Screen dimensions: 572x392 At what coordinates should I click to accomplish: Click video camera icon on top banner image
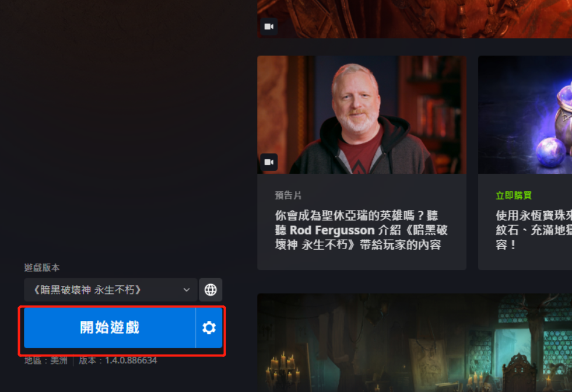[269, 27]
